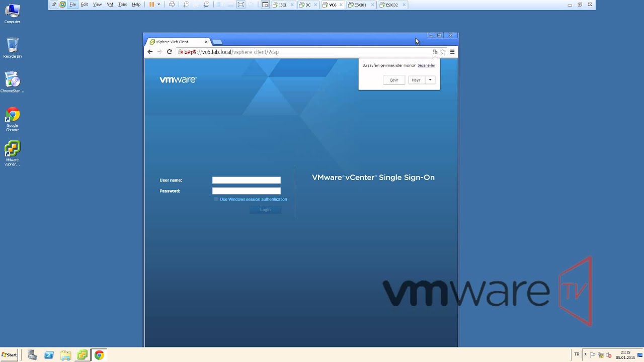
Task: Select VMware vSphere Client desktop shortcut
Action: tap(12, 153)
